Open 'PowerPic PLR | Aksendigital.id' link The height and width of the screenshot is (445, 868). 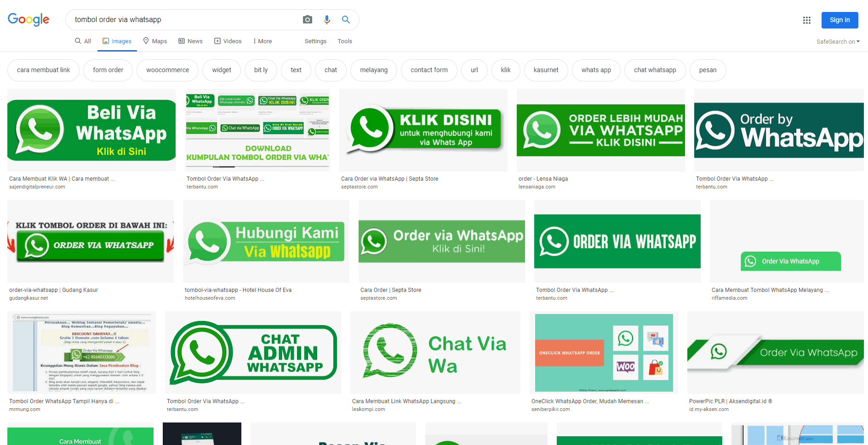[x=731, y=401]
